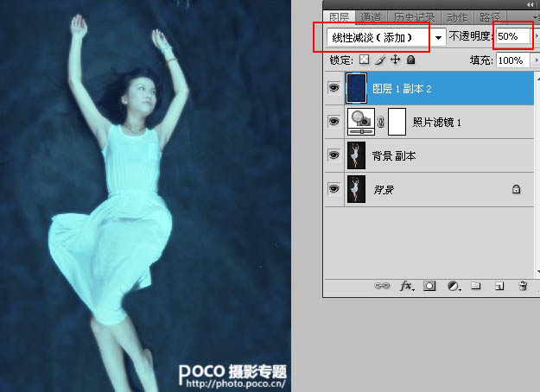Open the layers panel flyout menu
The height and width of the screenshot is (392, 540).
click(x=537, y=16)
